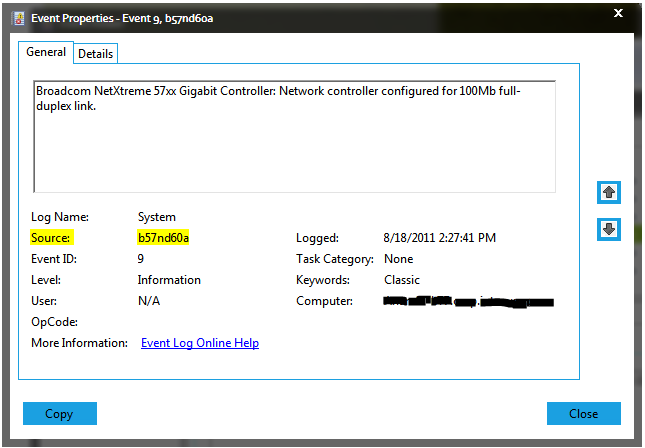
Task: Select the General tab
Action: [46, 53]
